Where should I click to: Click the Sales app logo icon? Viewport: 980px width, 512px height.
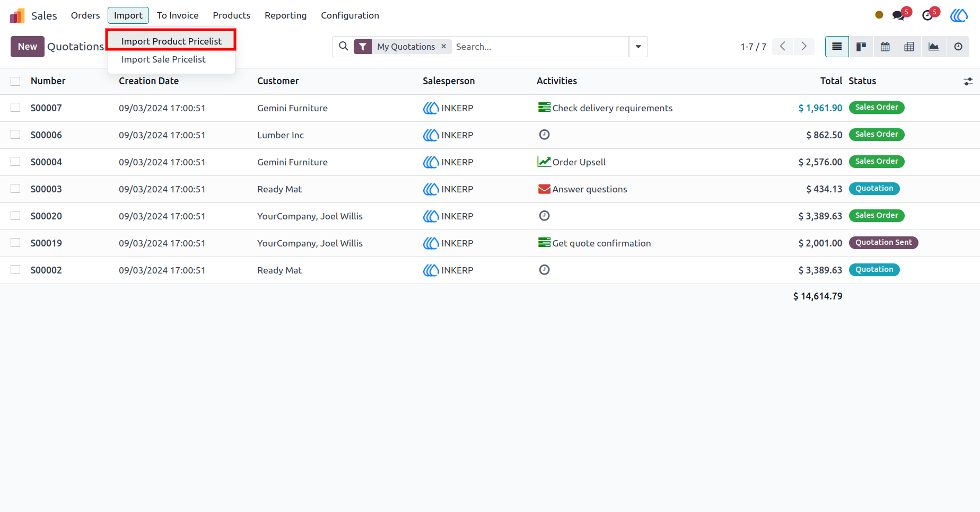[x=17, y=15]
